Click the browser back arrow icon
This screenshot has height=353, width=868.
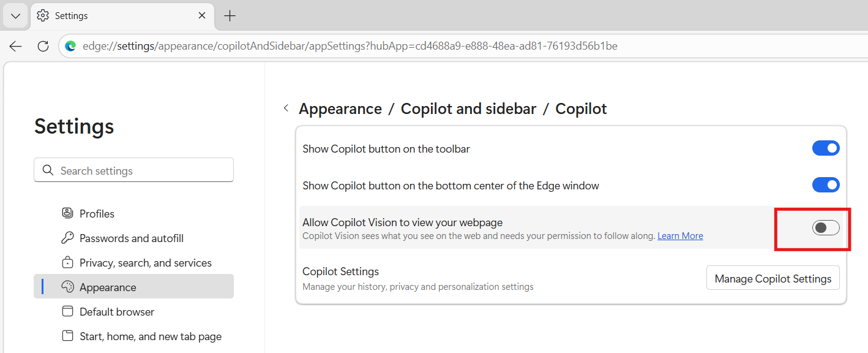pyautogui.click(x=16, y=46)
